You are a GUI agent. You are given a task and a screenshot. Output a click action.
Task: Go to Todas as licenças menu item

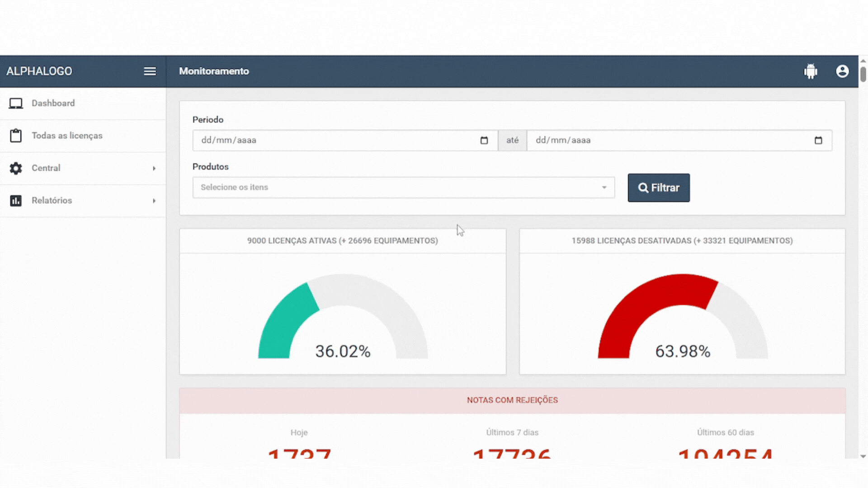coord(67,136)
